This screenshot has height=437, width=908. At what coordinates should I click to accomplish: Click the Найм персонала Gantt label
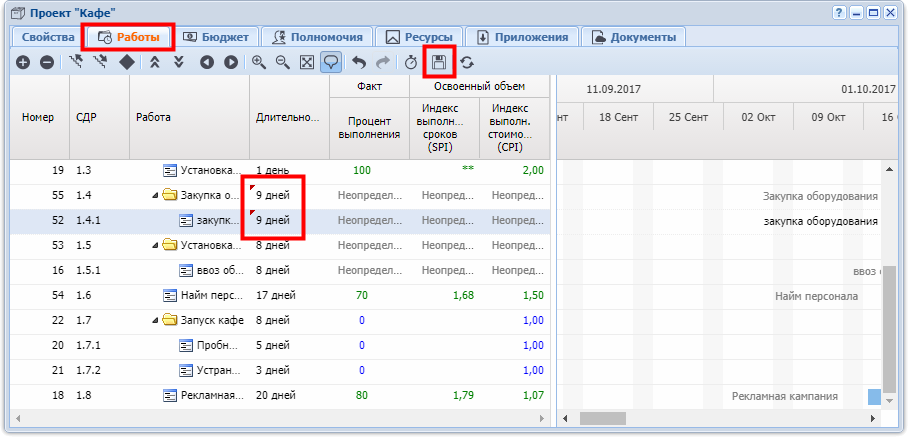817,296
